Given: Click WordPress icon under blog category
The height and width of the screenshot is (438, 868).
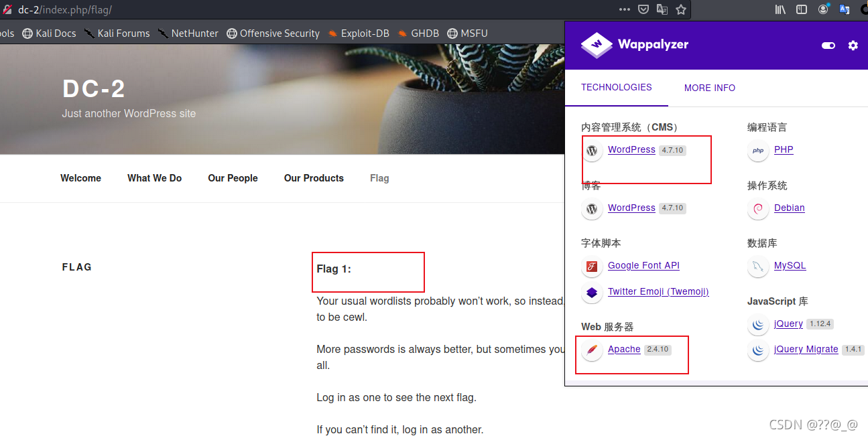Looking at the screenshot, I should (x=591, y=209).
